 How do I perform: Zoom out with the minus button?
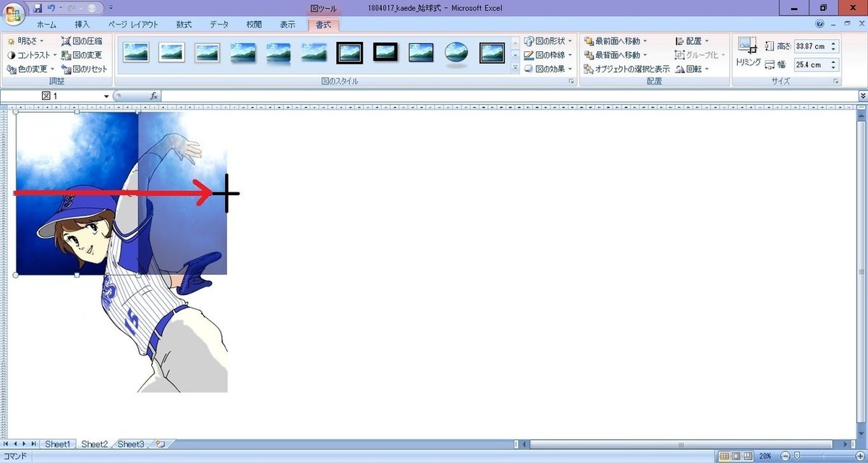point(786,456)
